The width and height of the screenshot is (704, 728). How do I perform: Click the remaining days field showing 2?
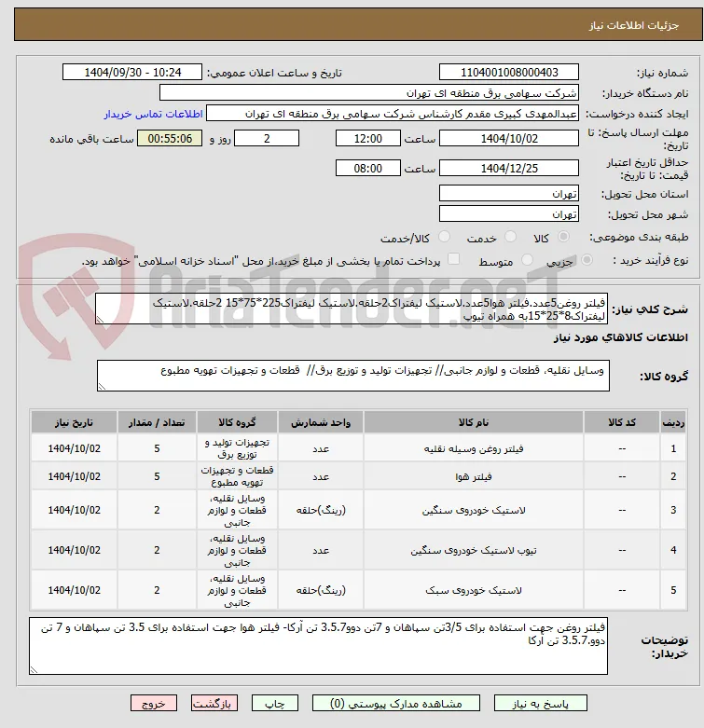pyautogui.click(x=267, y=138)
